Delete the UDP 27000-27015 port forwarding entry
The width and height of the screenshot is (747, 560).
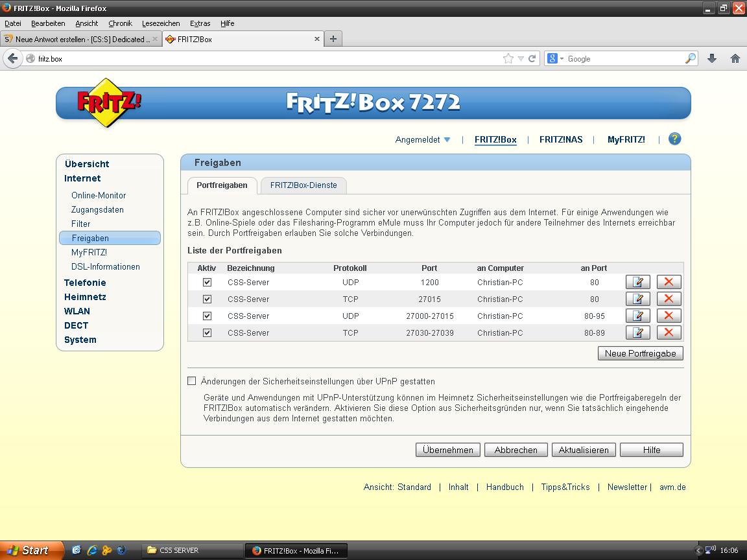coord(669,316)
